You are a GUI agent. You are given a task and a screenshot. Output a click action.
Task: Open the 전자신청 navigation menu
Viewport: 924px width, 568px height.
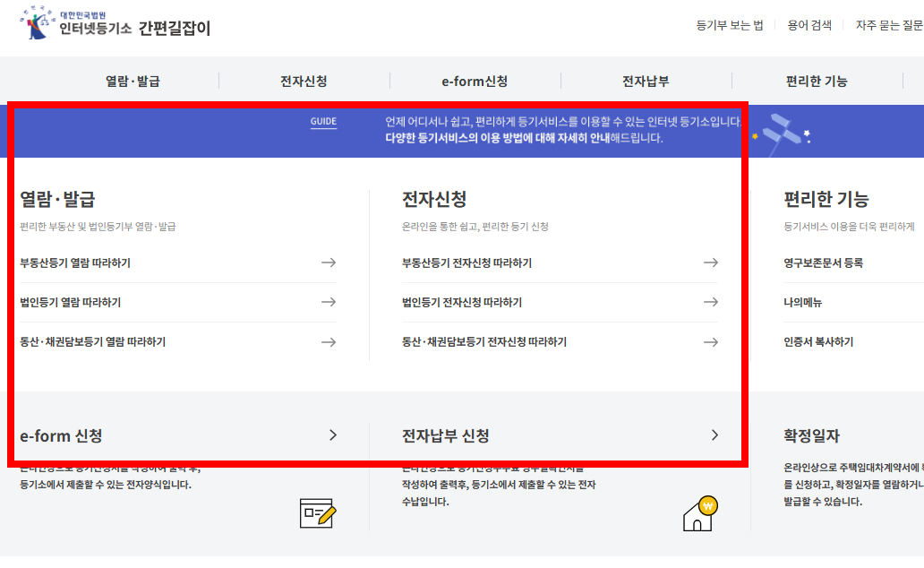[303, 80]
